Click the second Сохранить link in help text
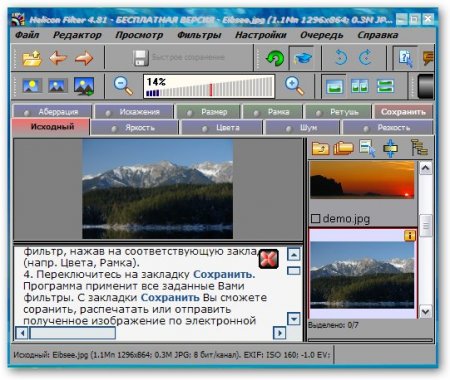Viewport: 450px width, 380px height. pos(170,297)
